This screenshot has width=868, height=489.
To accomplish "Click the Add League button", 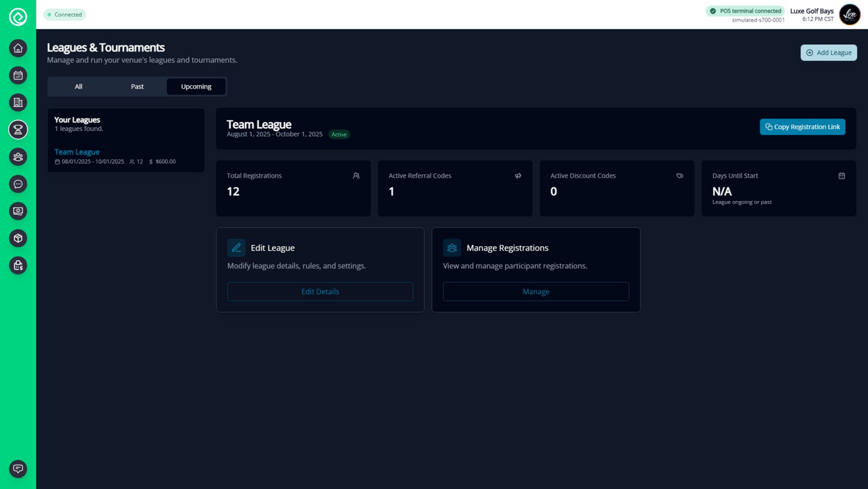I will point(828,53).
